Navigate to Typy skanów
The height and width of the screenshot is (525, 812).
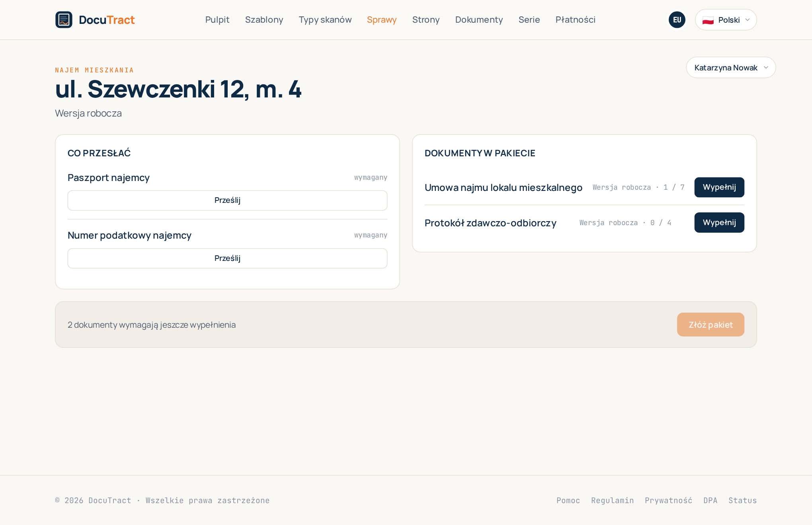point(325,20)
